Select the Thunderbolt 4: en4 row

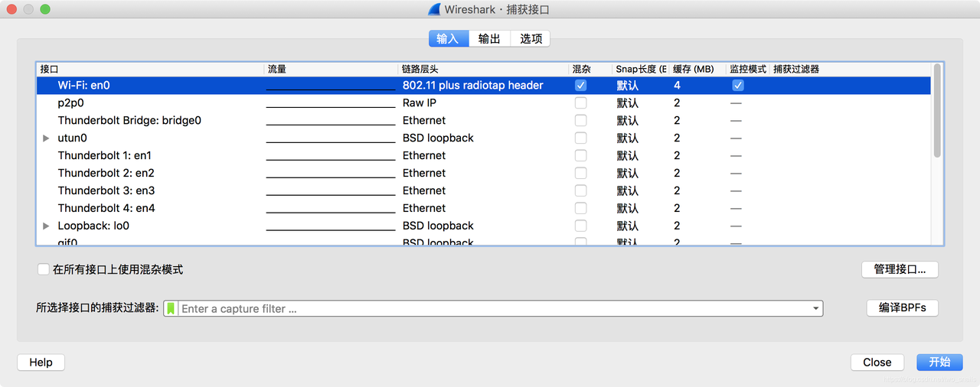pos(484,209)
